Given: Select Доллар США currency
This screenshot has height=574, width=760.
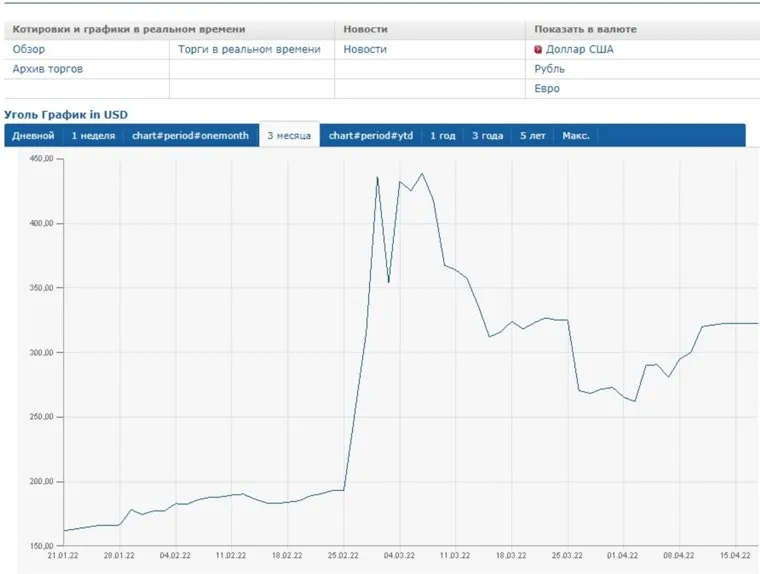Looking at the screenshot, I should pyautogui.click(x=580, y=49).
